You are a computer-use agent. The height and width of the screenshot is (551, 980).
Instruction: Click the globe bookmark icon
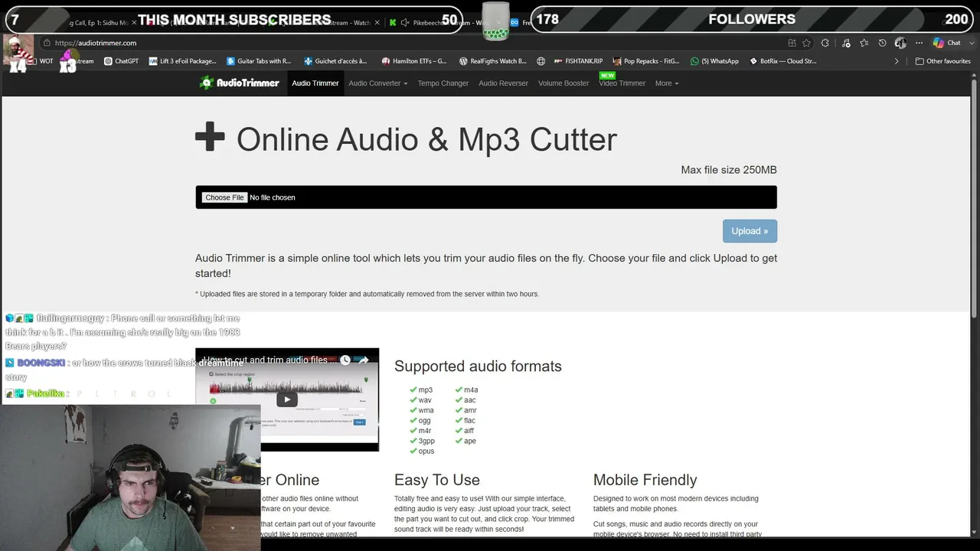(x=541, y=61)
